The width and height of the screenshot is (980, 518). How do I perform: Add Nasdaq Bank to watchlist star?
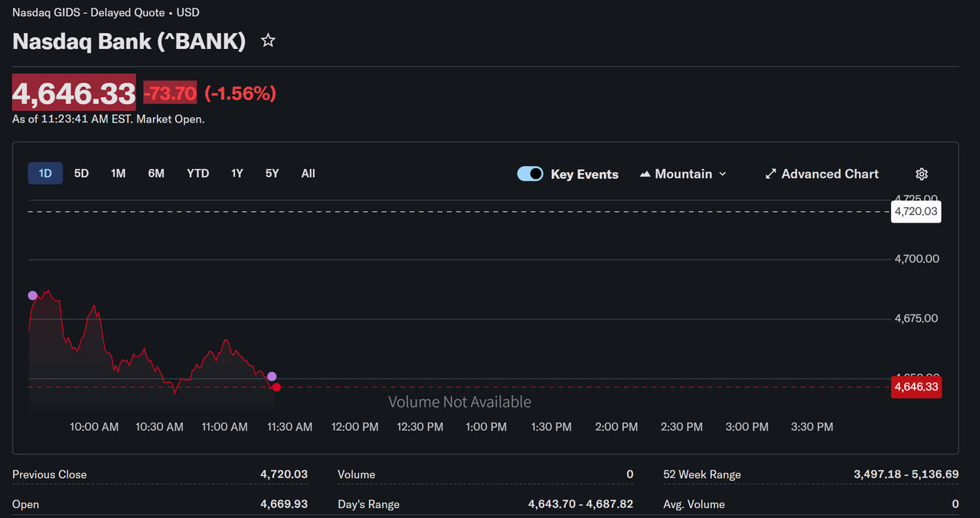click(268, 41)
